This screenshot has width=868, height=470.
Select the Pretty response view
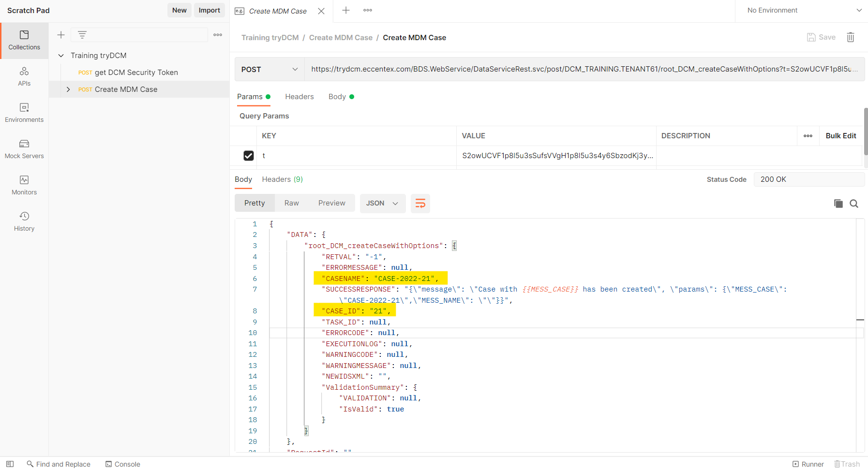point(254,203)
